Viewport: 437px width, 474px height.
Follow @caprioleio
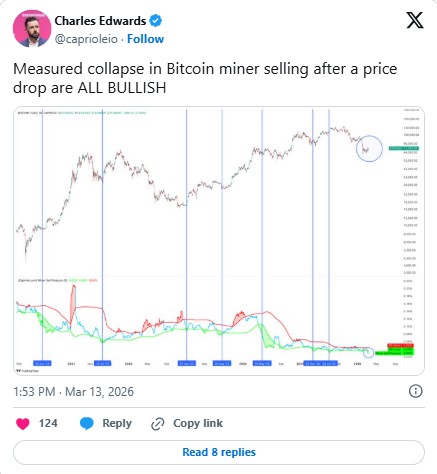click(x=145, y=39)
